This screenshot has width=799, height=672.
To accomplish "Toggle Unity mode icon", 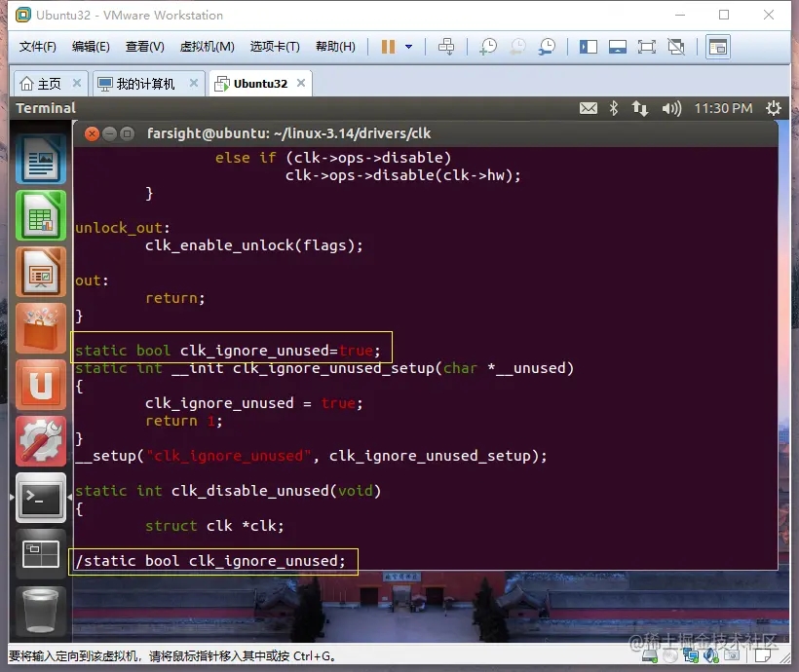I will (676, 47).
